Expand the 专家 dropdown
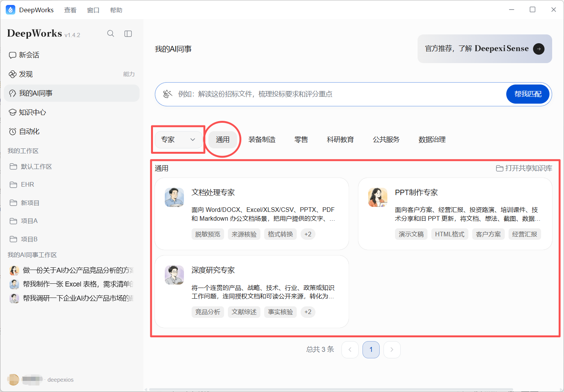The width and height of the screenshot is (564, 392). click(178, 140)
